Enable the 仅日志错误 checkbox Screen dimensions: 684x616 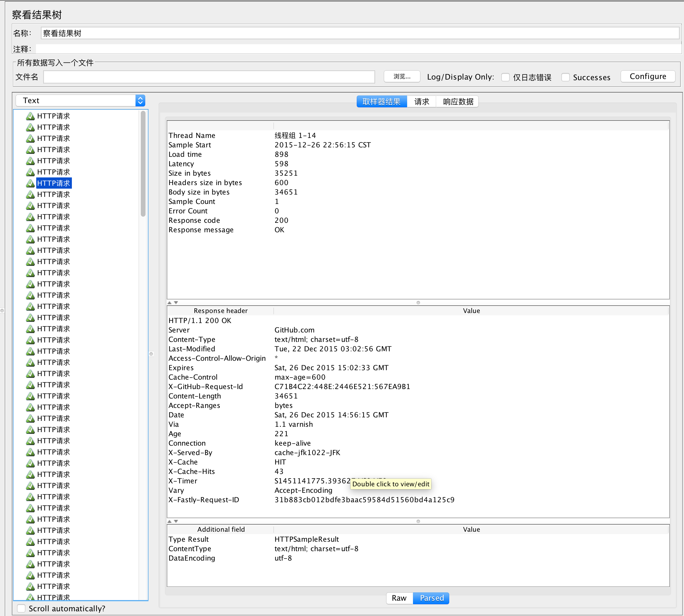point(505,77)
